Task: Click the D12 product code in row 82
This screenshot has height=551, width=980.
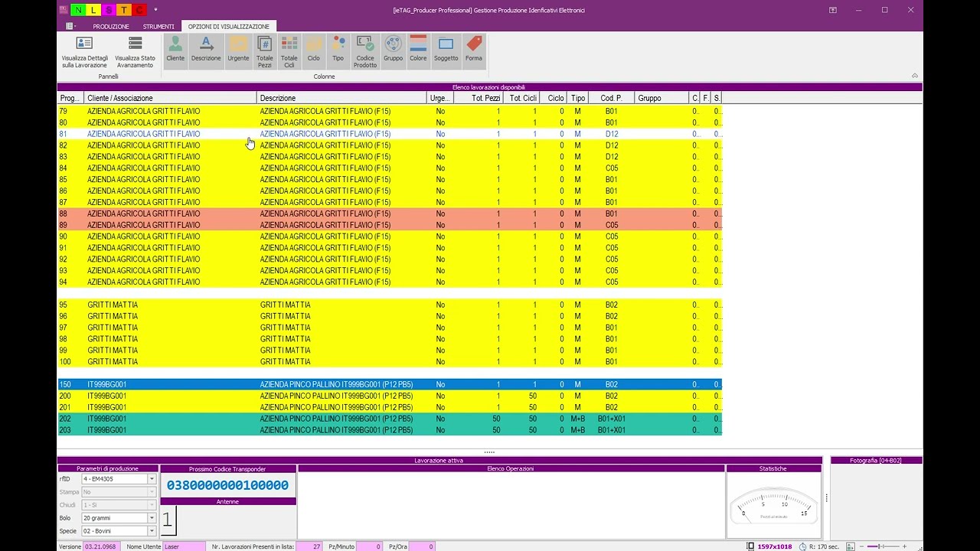Action: tap(611, 145)
